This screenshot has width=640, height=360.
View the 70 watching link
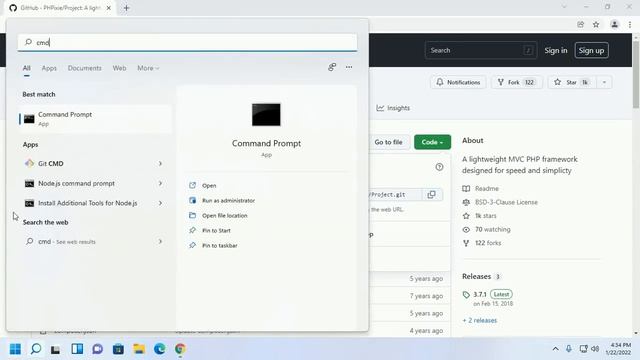point(493,229)
